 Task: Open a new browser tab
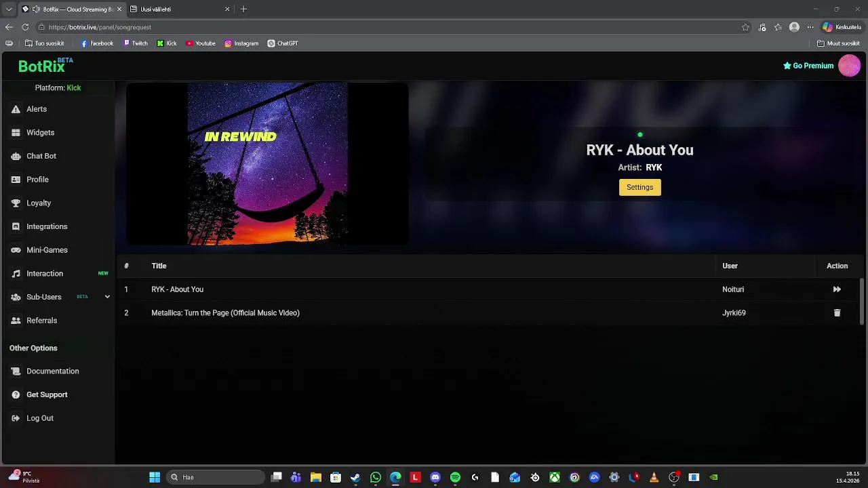coord(243,9)
